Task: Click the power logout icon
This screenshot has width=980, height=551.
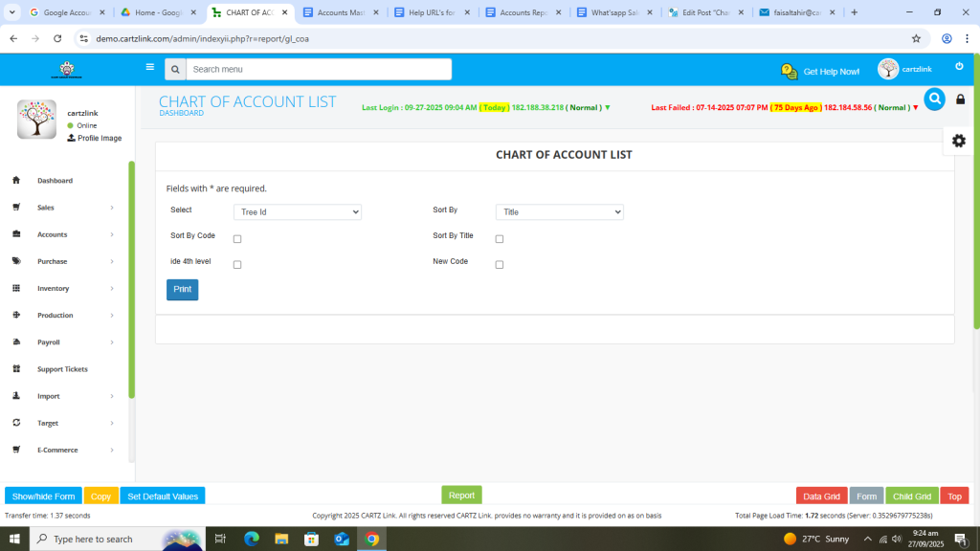Action: [959, 66]
